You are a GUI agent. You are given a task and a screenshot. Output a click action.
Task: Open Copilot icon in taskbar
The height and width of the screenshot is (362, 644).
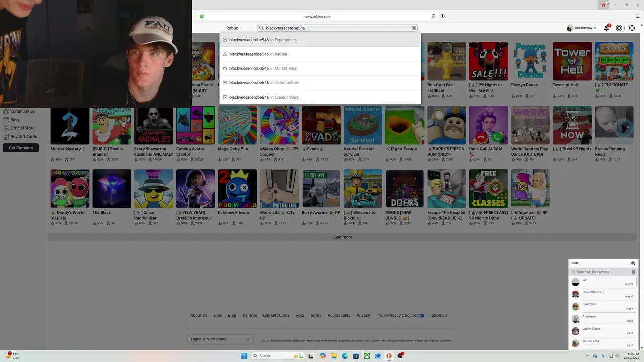click(x=323, y=356)
